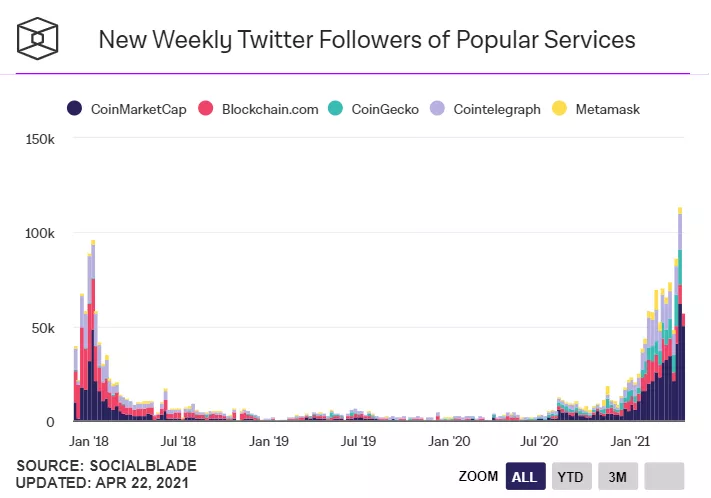Click the Blockchain.com legend text
711x498 pixels.
[x=270, y=109]
